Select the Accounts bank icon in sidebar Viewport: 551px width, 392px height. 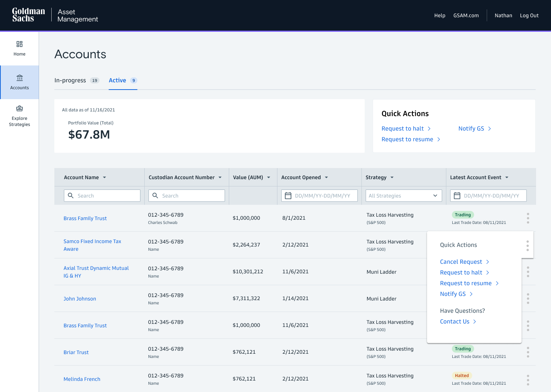point(20,78)
